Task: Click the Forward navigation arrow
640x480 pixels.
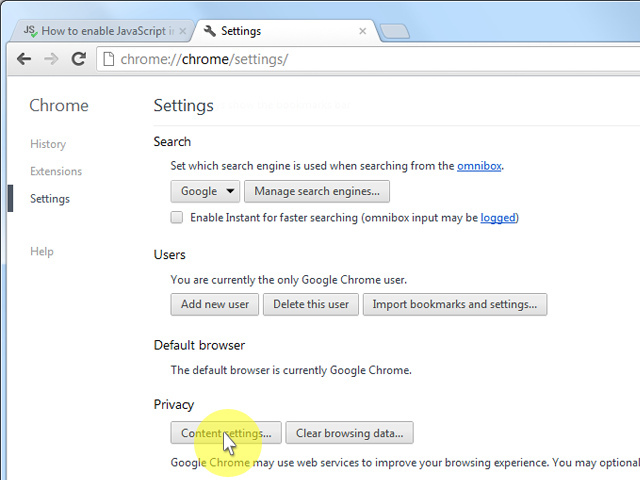Action: point(51,59)
